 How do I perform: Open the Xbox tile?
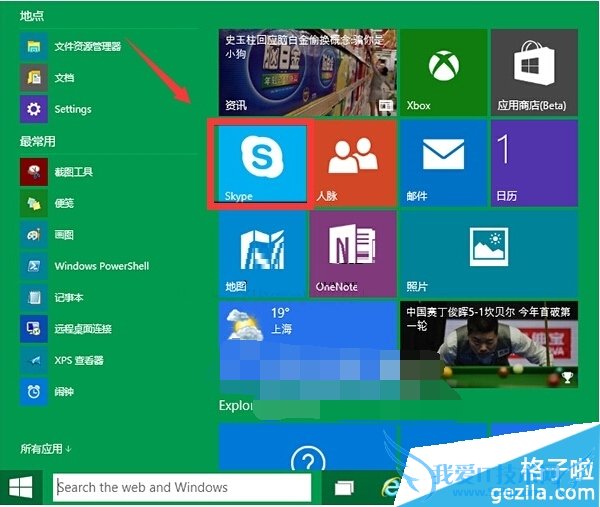(x=443, y=72)
